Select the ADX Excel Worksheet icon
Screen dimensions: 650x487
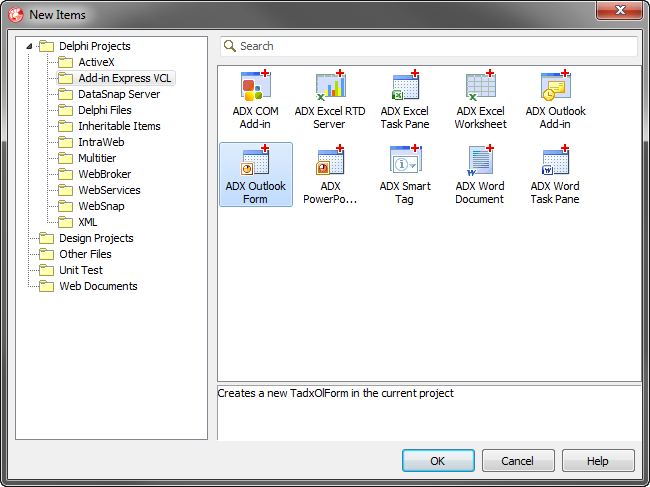tap(480, 86)
